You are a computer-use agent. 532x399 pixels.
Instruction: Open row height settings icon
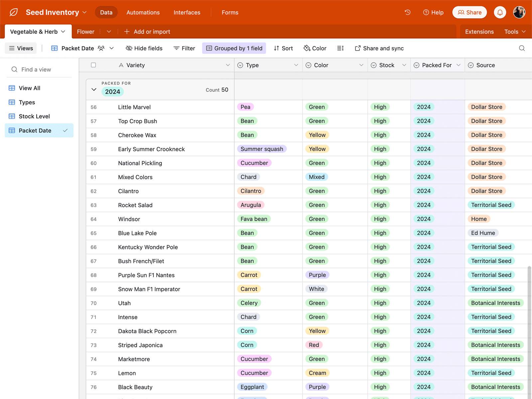(340, 48)
